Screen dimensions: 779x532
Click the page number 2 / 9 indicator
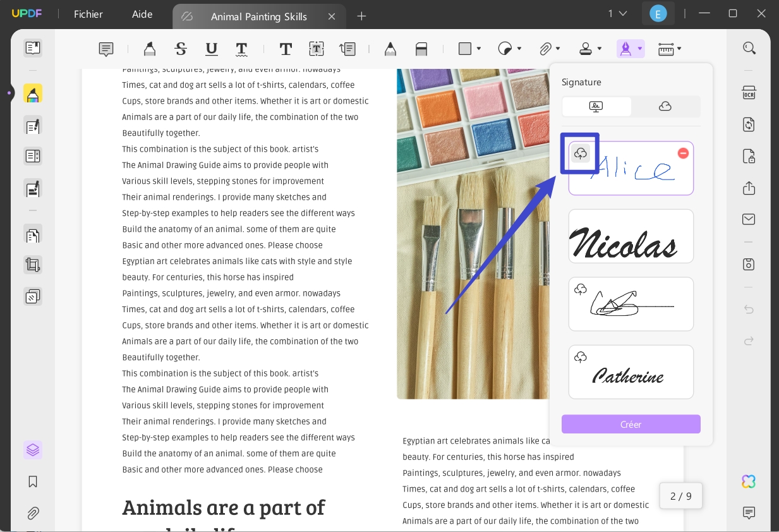680,496
